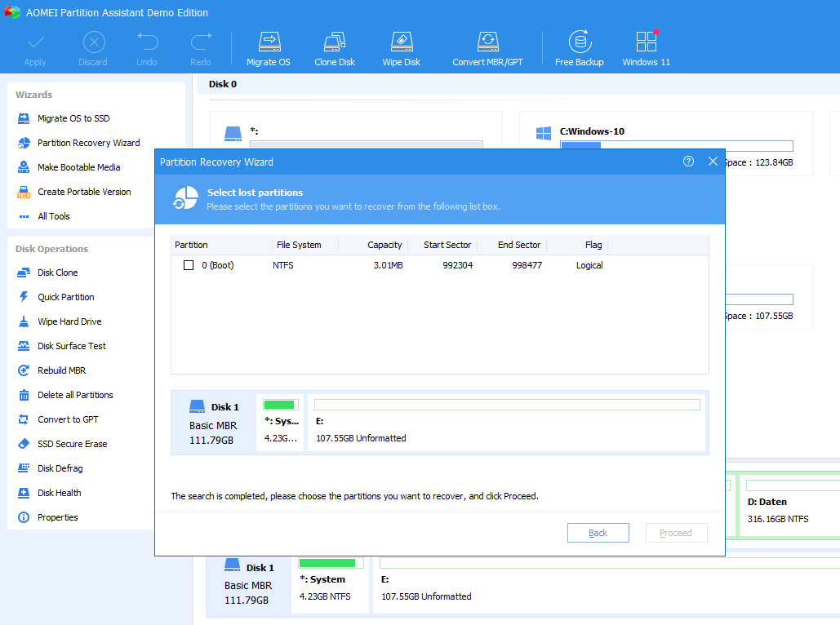Select the Disk 1 Basic MBR block in the wizard
The image size is (840, 625).
pyautogui.click(x=214, y=423)
